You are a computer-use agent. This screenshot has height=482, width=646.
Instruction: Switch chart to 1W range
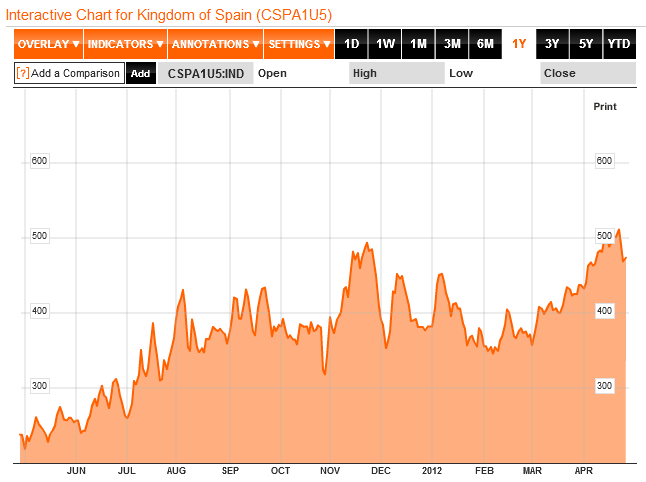pos(385,44)
